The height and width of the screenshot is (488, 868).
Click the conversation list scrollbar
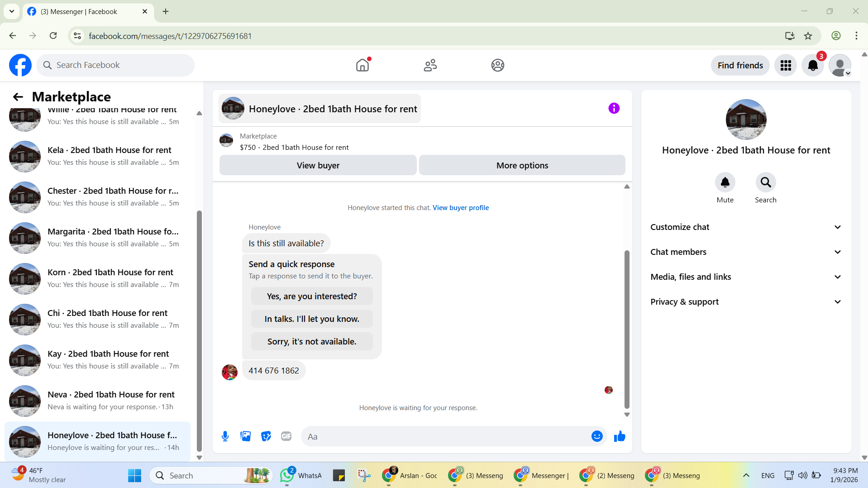pos(199,331)
